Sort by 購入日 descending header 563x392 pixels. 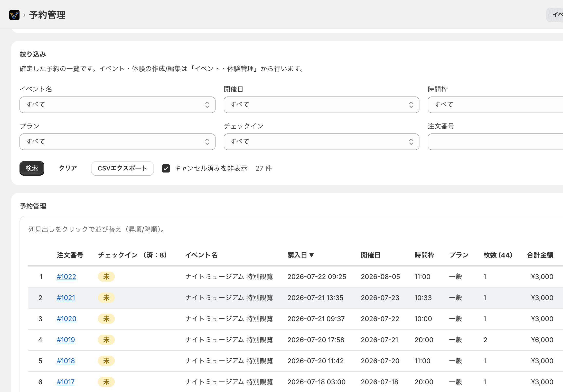(x=301, y=255)
